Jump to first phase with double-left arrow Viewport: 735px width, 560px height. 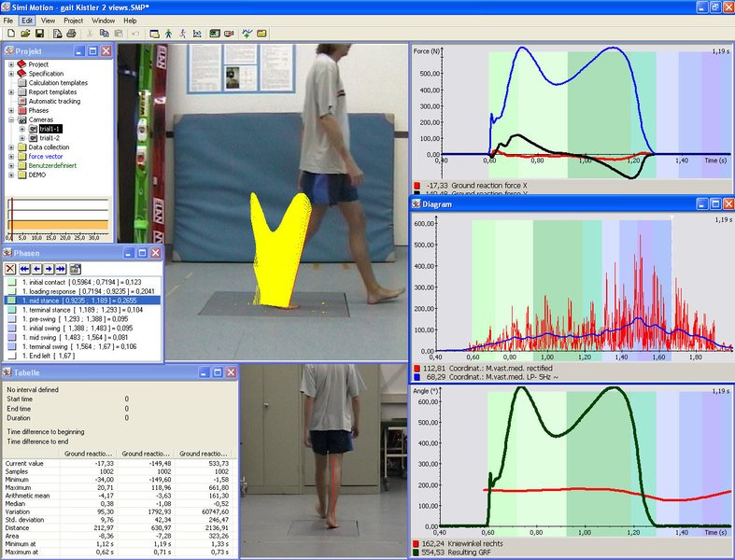pyautogui.click(x=25, y=269)
